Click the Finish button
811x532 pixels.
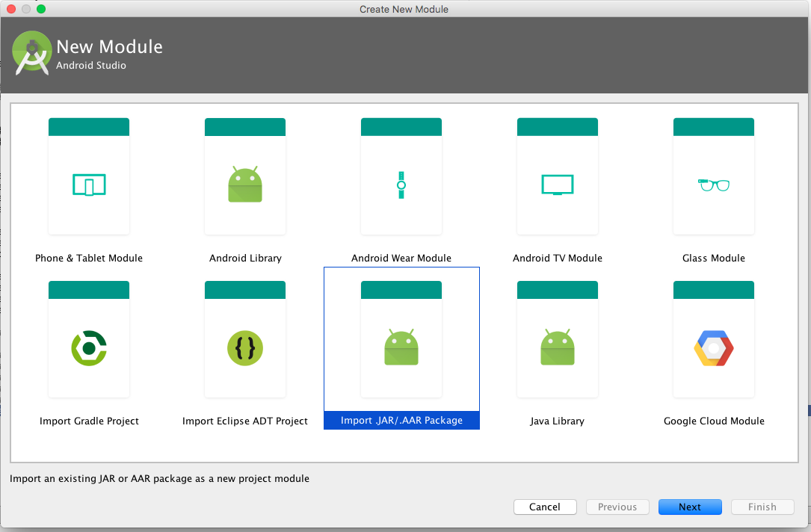point(762,507)
